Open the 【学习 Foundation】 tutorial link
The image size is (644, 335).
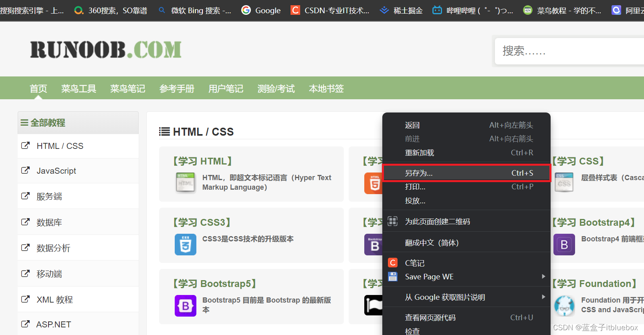[595, 283]
